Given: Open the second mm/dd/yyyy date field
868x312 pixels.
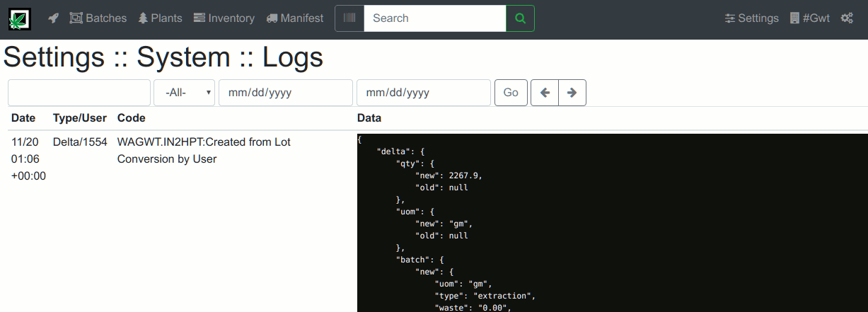Looking at the screenshot, I should (424, 93).
